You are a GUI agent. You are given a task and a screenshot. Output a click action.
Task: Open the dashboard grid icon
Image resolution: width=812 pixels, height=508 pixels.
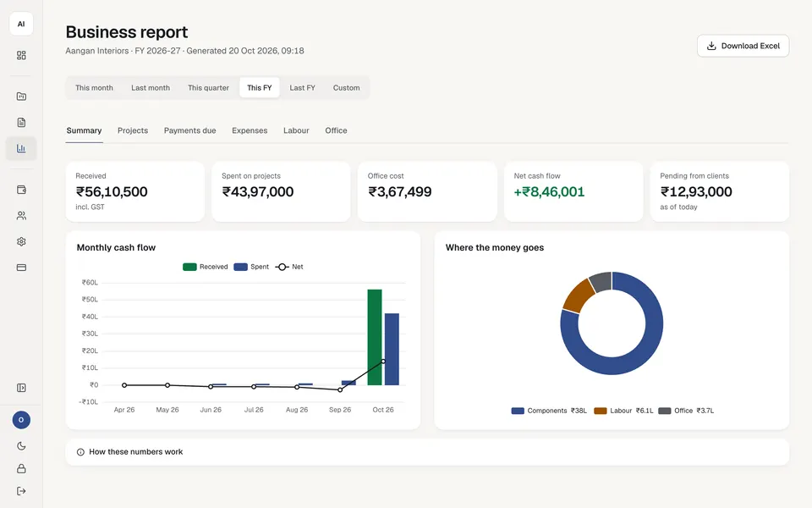coord(21,55)
